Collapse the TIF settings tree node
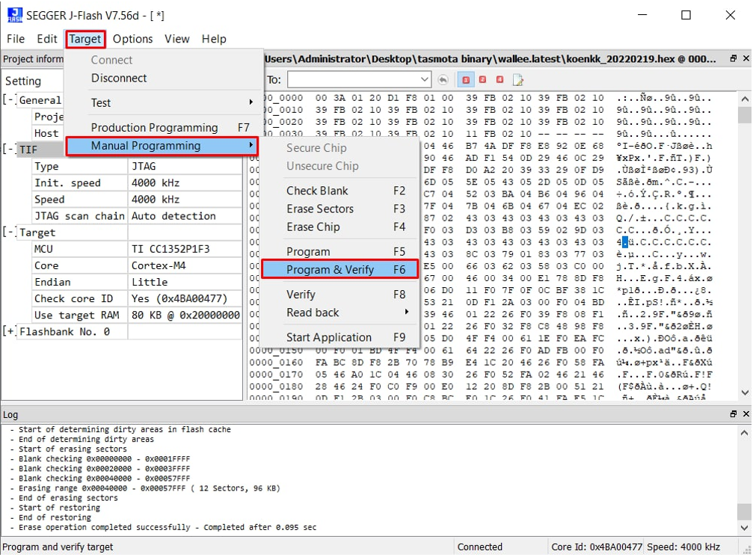 pos(9,149)
